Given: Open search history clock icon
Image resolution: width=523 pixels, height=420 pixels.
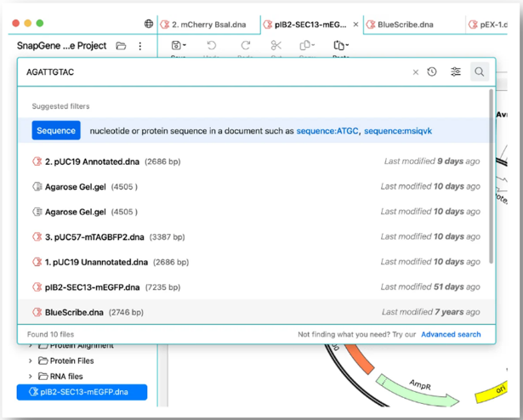Looking at the screenshot, I should pos(432,71).
